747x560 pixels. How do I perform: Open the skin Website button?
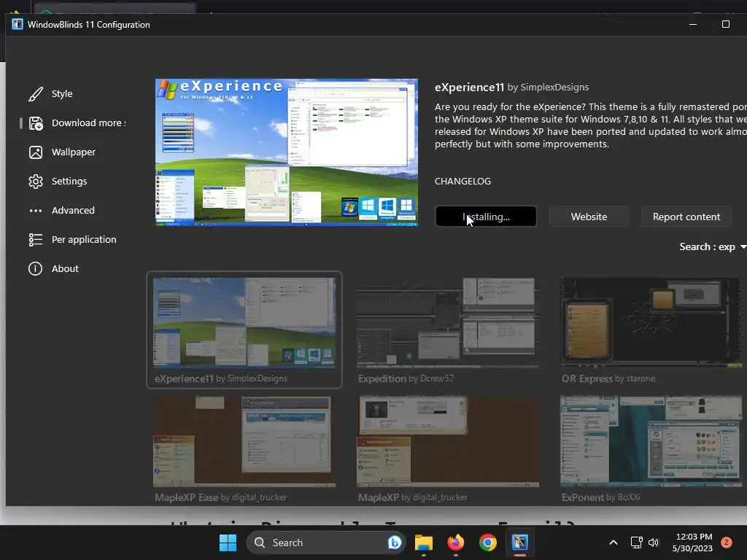click(x=589, y=217)
